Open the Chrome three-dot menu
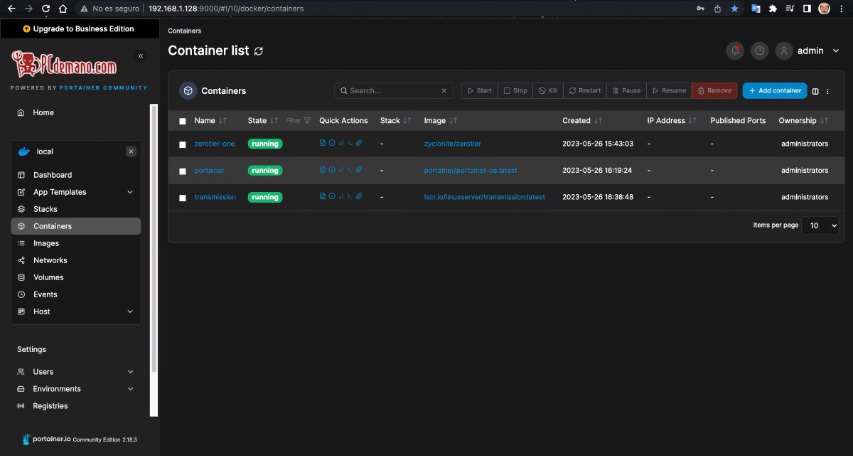 pos(841,9)
